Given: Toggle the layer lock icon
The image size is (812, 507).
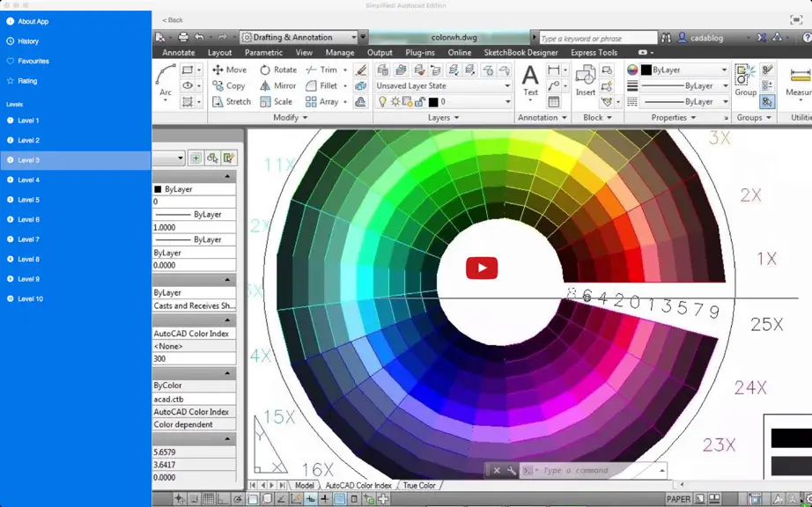Looking at the screenshot, I should [x=420, y=102].
